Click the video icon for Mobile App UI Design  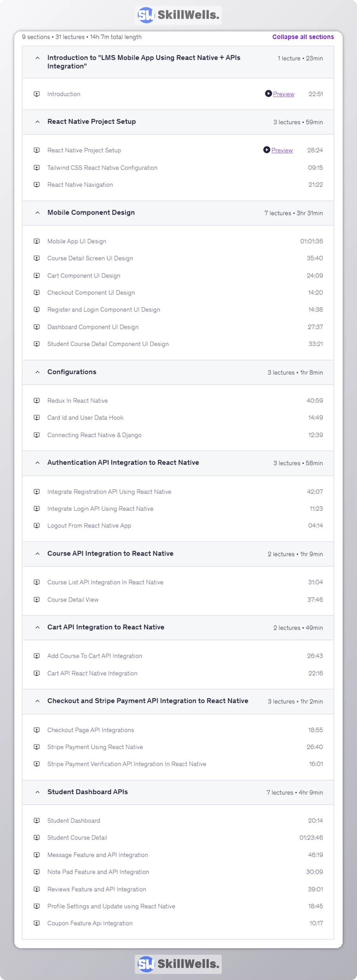click(x=37, y=241)
